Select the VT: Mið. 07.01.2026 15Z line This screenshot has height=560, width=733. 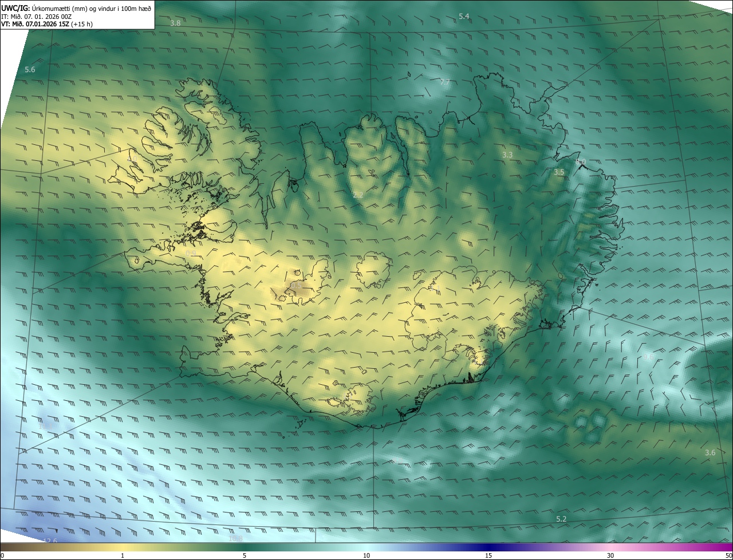coord(47,25)
